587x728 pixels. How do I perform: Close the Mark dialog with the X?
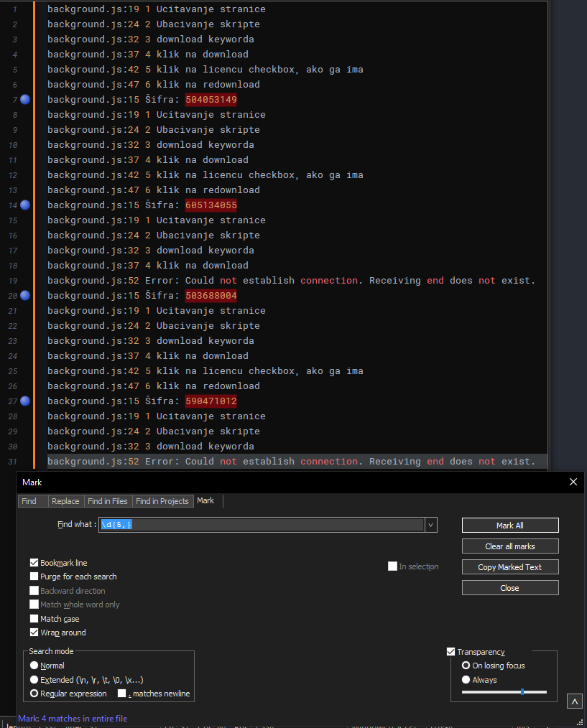[x=573, y=482]
